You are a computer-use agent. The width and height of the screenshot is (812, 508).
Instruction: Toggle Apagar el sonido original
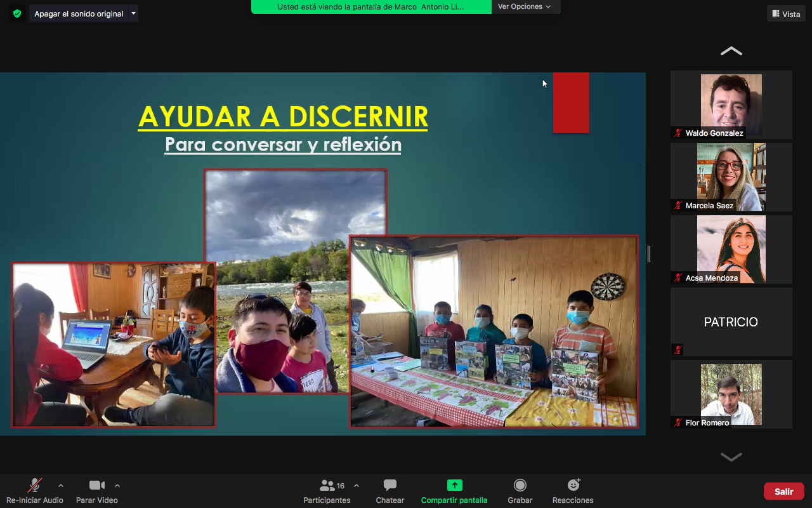(79, 14)
